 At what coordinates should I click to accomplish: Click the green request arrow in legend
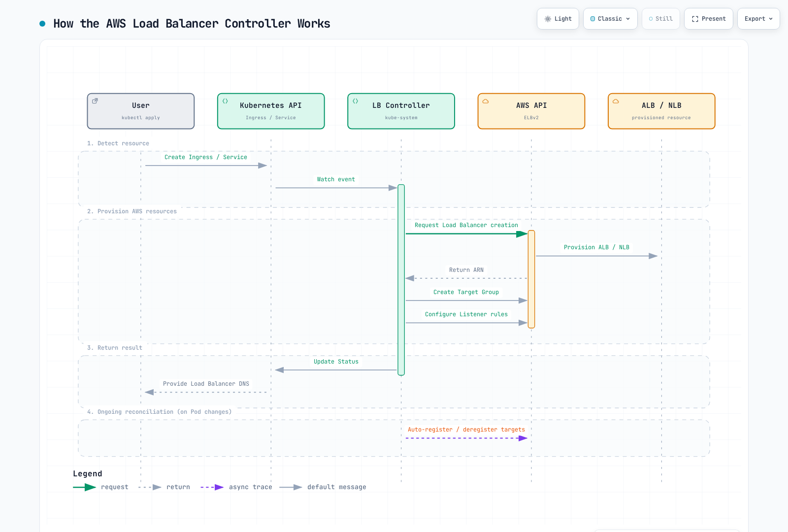coord(84,487)
